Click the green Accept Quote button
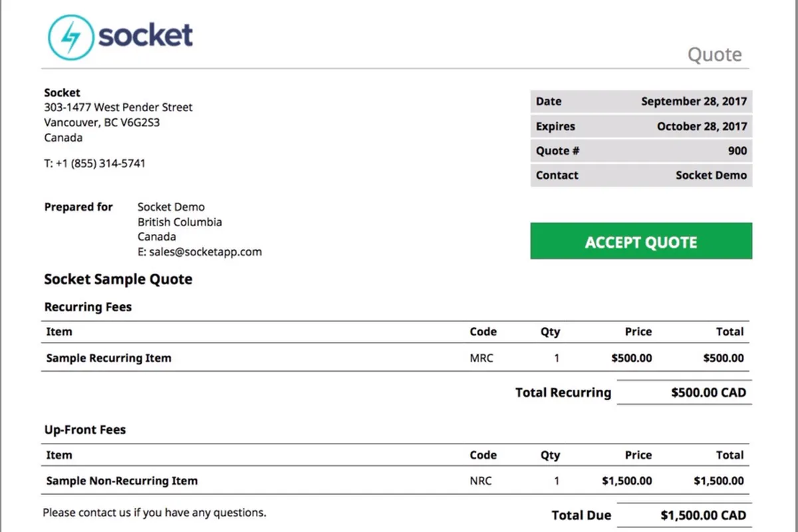 pos(641,241)
